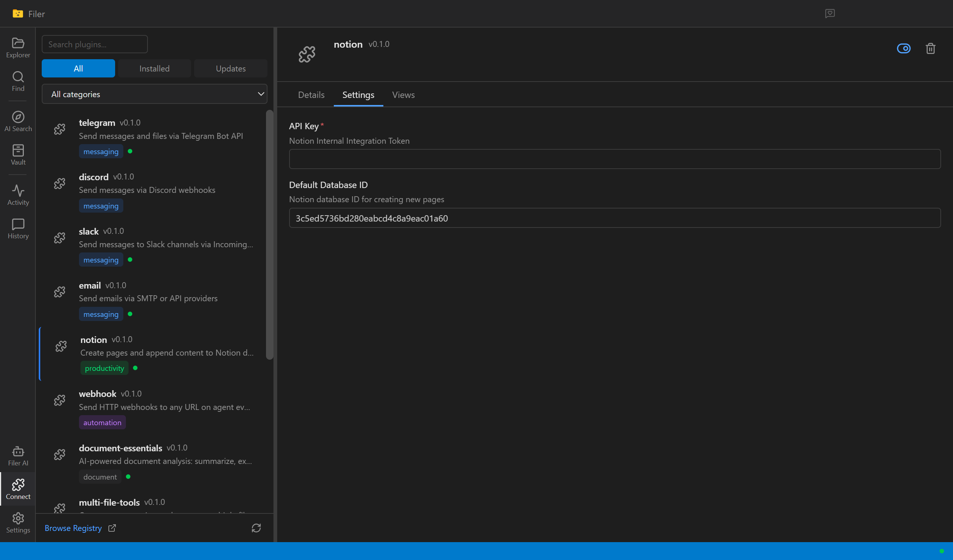Screen dimensions: 953x560
Task: Click the messaging tag on slack
Action: click(x=101, y=260)
